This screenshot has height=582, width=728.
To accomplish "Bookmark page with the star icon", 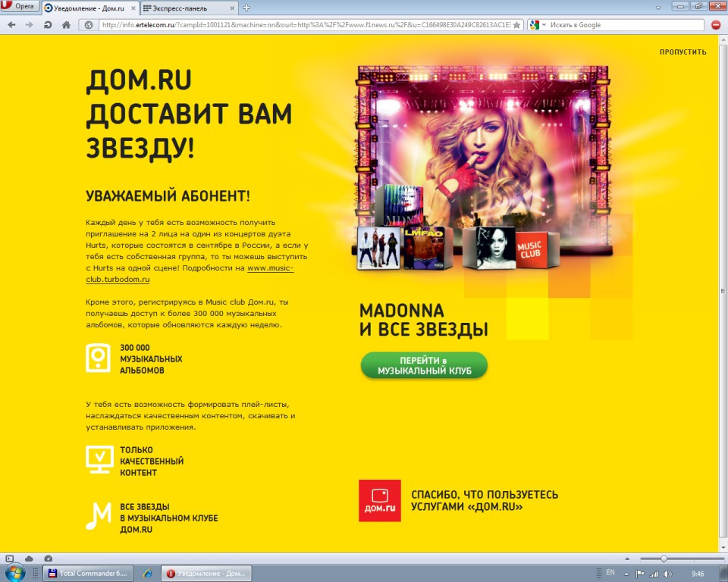I will pos(516,25).
